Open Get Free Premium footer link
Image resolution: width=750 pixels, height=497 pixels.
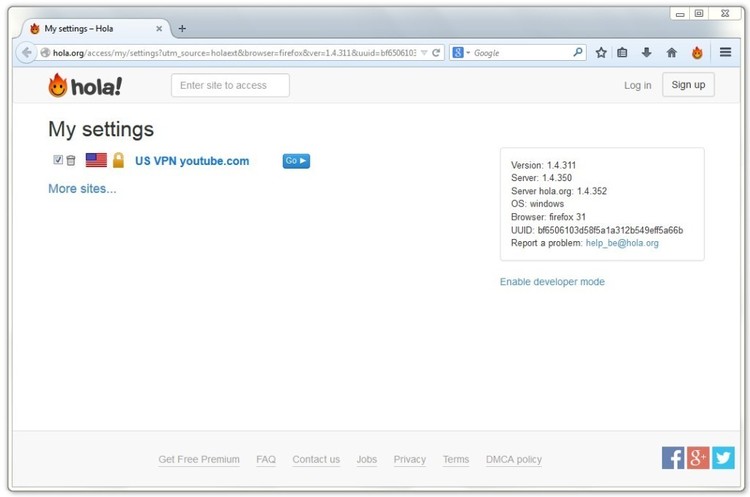click(199, 459)
